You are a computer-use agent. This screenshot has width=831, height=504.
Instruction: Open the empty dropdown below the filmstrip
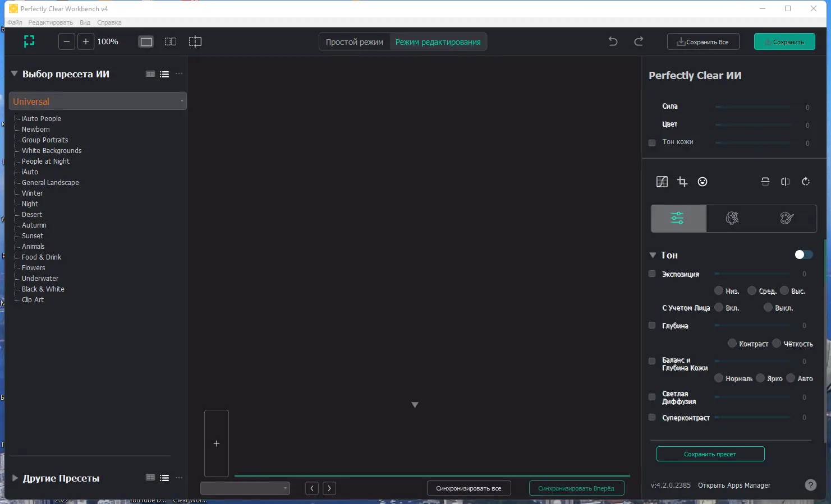[245, 488]
